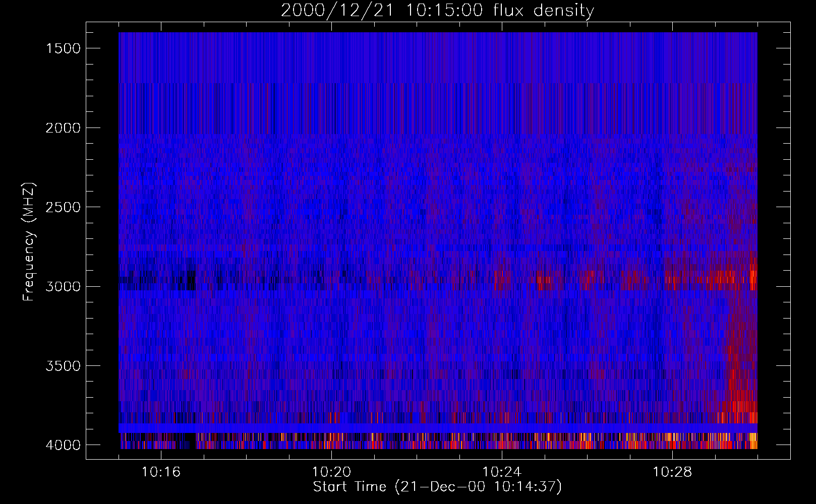Click the 10:16 time axis label
The height and width of the screenshot is (504, 816).
coord(161,472)
